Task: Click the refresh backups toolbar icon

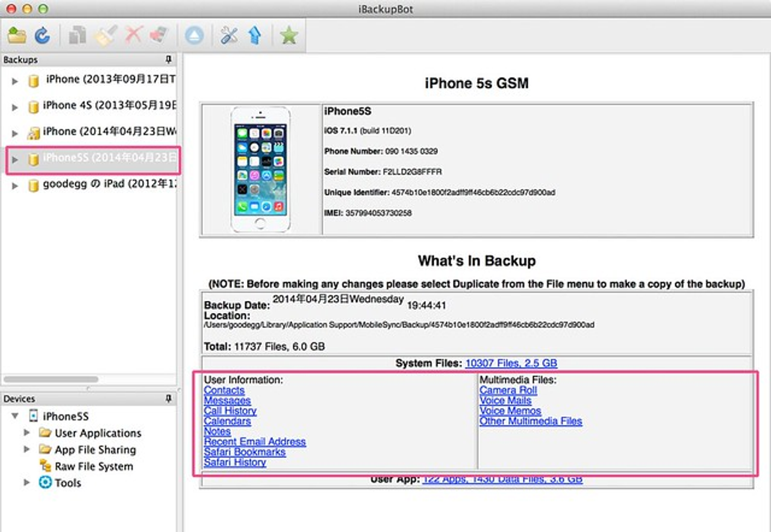Action: [x=42, y=36]
